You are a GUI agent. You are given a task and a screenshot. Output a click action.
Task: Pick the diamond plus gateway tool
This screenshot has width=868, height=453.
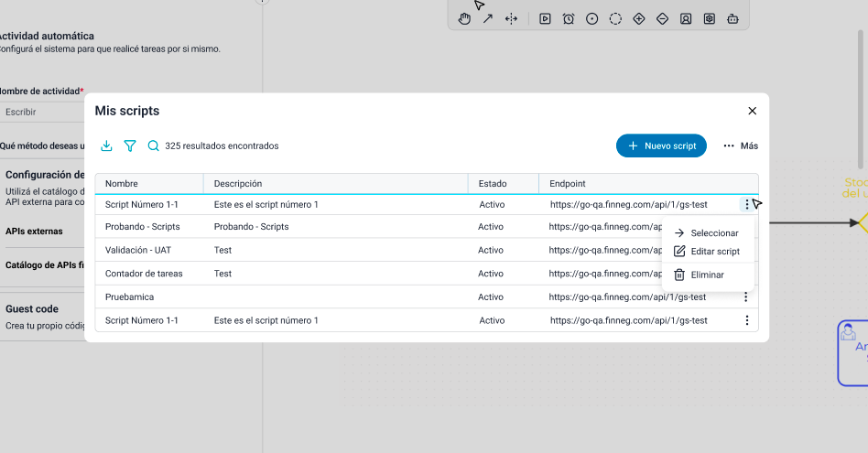639,18
